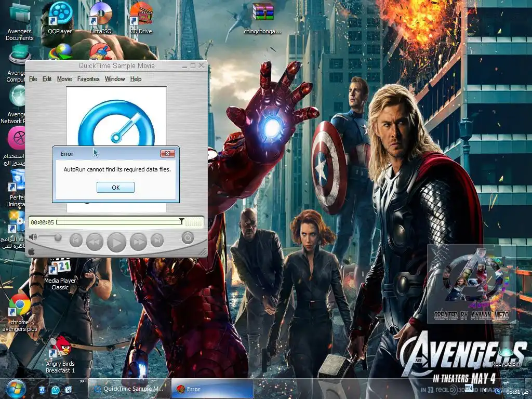Viewport: 532px width, 399px height.
Task: Select the Perfect Uninstaller desktop shortcut
Action: 16,188
